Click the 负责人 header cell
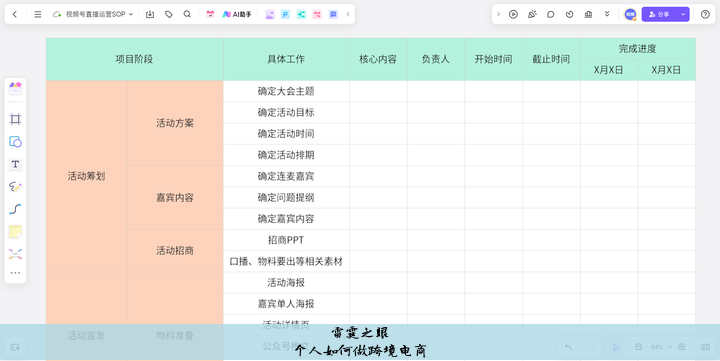The width and height of the screenshot is (720, 361). (436, 59)
